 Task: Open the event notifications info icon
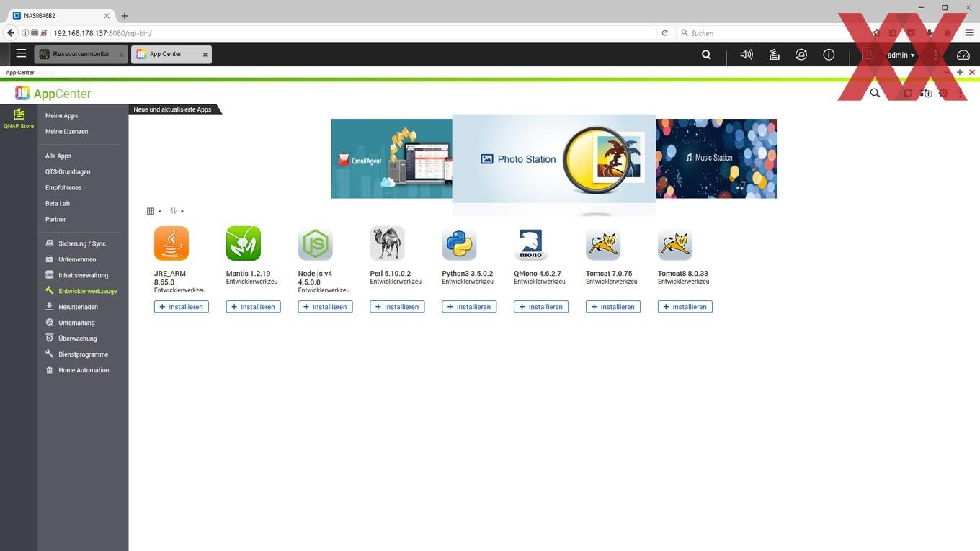coord(829,54)
